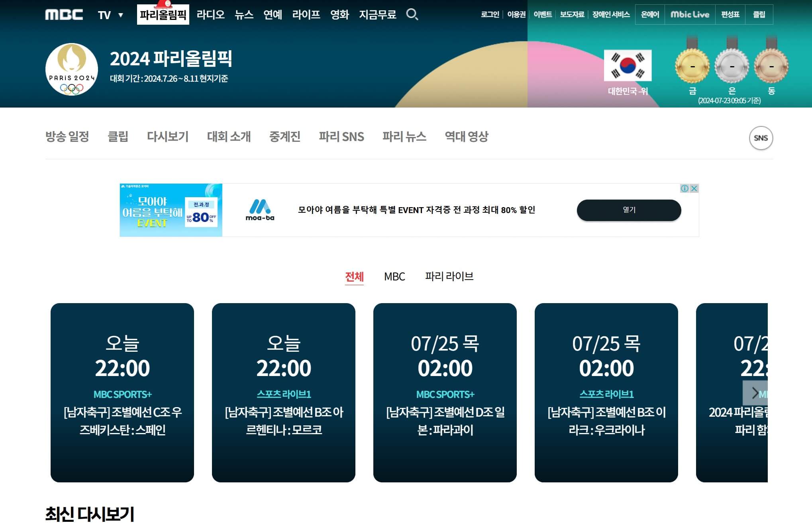Image resolution: width=812 pixels, height=525 pixels.
Task: Click the 열기 button on the ad
Action: coord(628,210)
